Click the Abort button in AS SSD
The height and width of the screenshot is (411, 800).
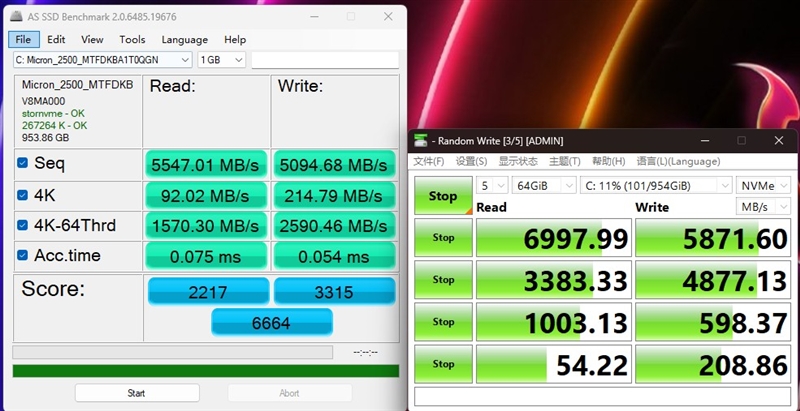tap(289, 393)
